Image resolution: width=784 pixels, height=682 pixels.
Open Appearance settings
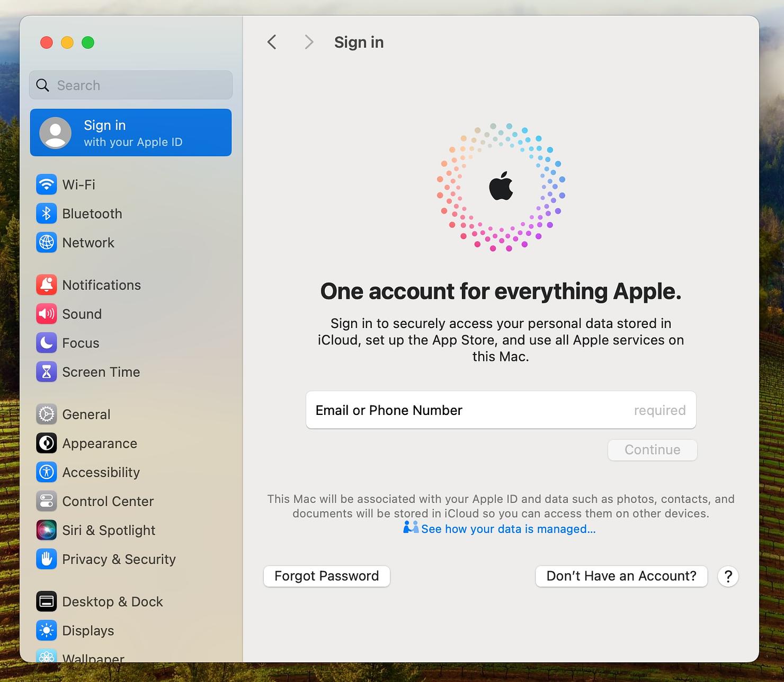pyautogui.click(x=99, y=443)
